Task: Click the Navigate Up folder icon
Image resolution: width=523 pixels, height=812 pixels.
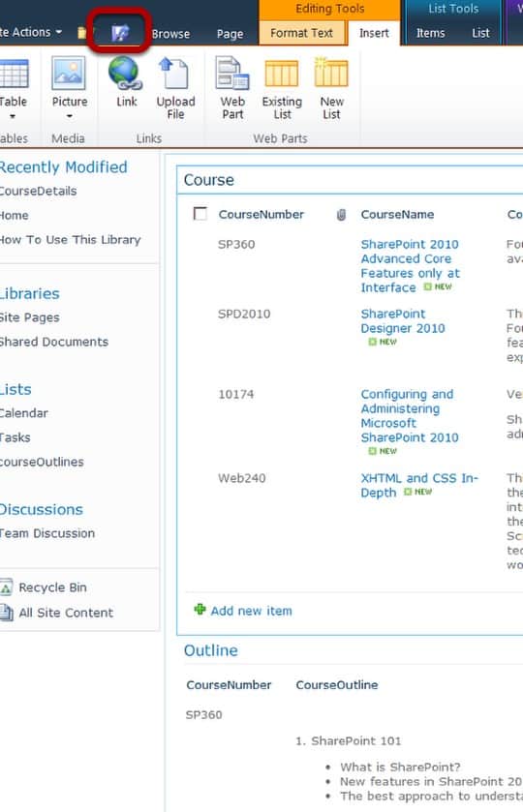Action: click(82, 33)
